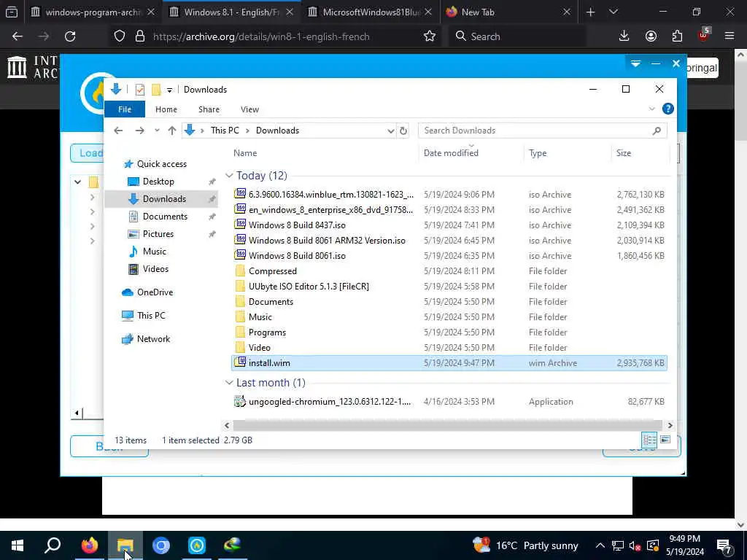The image size is (747, 560).
Task: Go back in Explorer navigation
Action: (x=118, y=131)
